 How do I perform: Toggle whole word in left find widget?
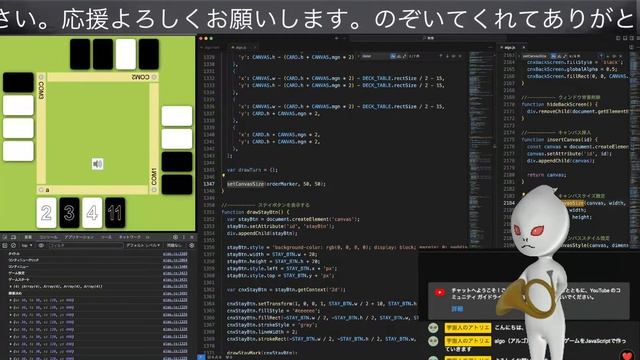pos(399,56)
